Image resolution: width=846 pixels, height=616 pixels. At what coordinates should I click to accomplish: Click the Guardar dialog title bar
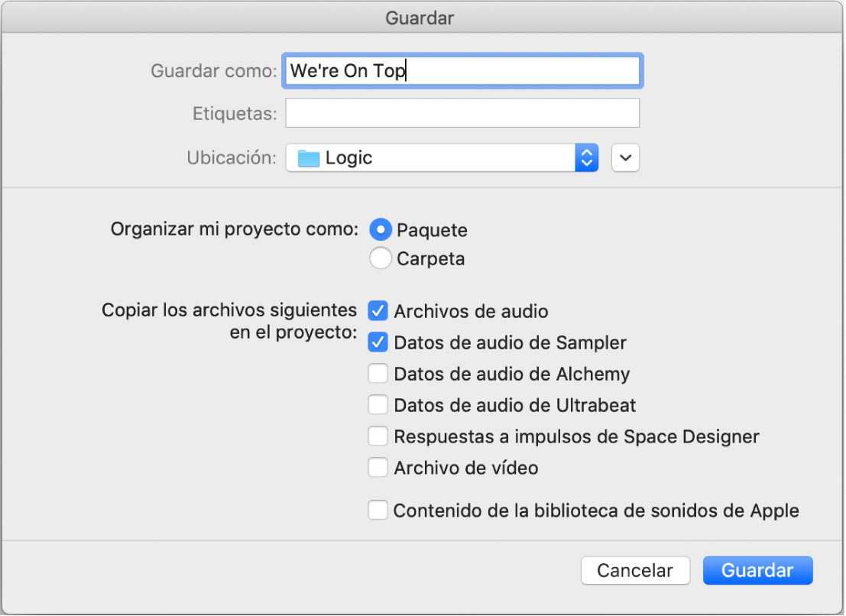(423, 17)
